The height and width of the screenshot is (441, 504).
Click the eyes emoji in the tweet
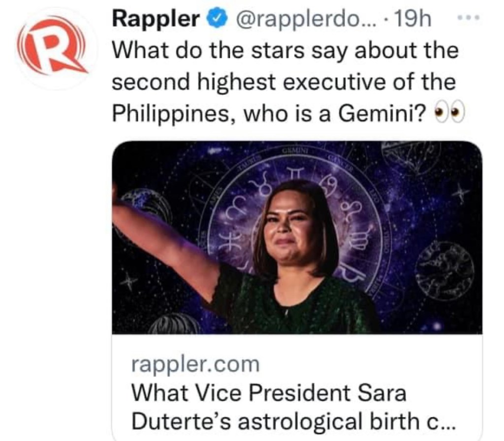pyautogui.click(x=449, y=114)
